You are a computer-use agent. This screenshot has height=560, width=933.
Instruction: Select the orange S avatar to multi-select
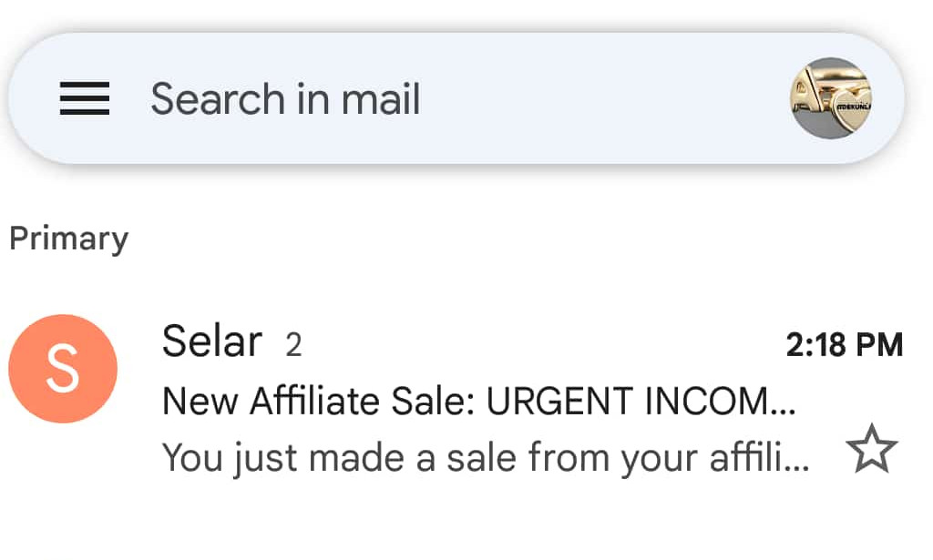(x=62, y=369)
